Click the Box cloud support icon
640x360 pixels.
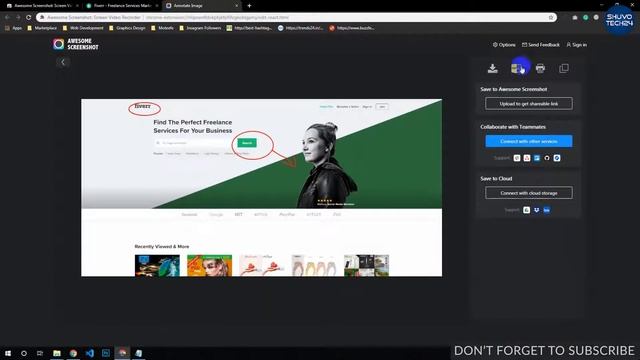547,210
